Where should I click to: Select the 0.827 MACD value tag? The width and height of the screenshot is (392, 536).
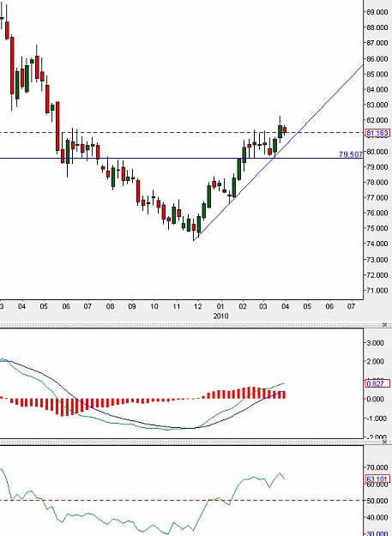(377, 383)
